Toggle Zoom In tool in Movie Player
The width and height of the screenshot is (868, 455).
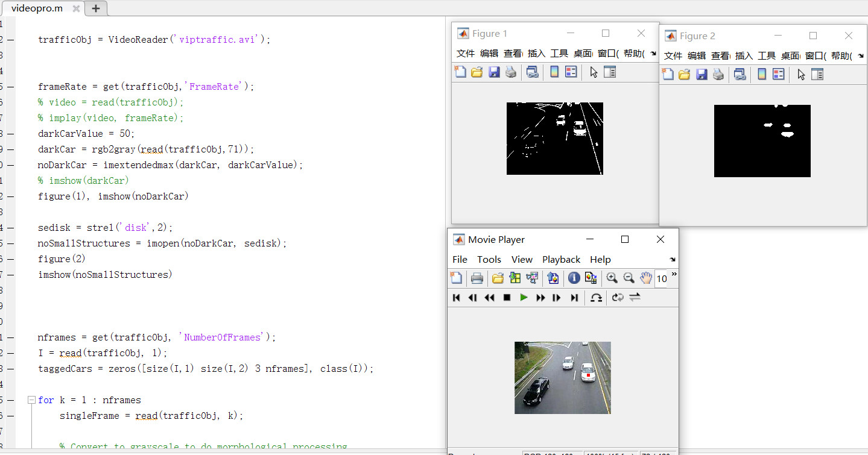612,278
